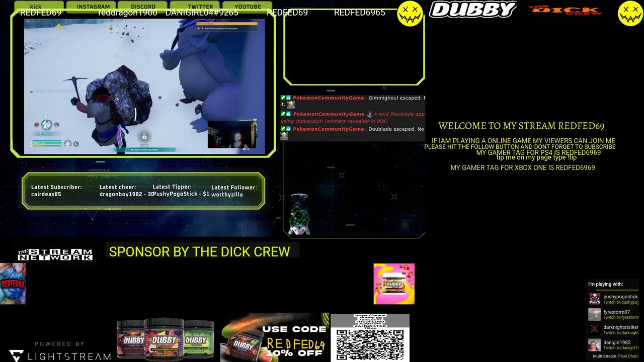Open the Twitch.tv/danigirl1985 link
This screenshot has width=644, height=362.
click(x=621, y=348)
